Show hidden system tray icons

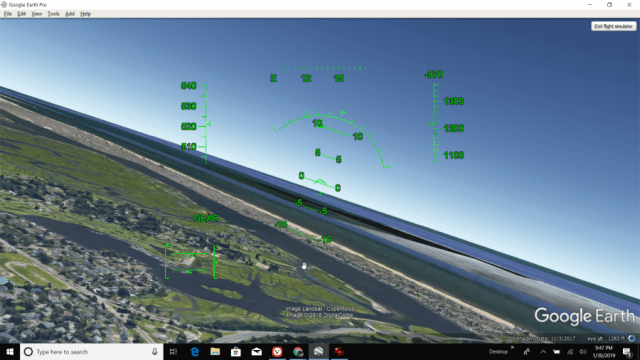coord(543,351)
